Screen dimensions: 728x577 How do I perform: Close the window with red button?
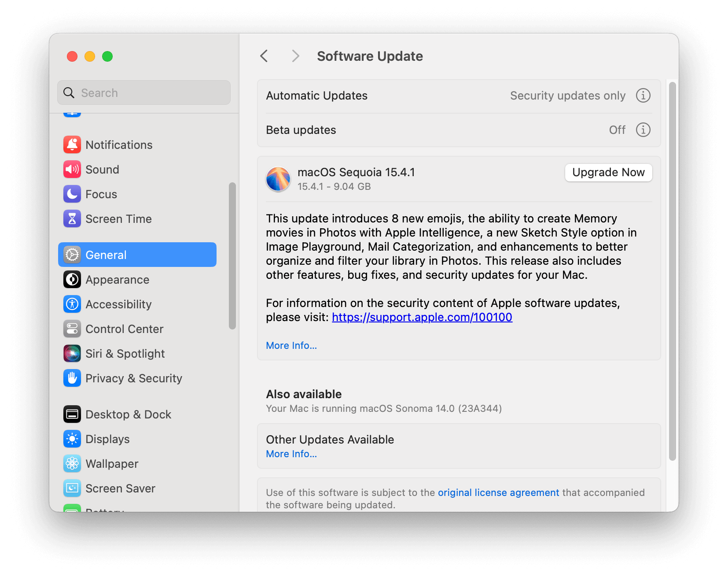click(72, 56)
